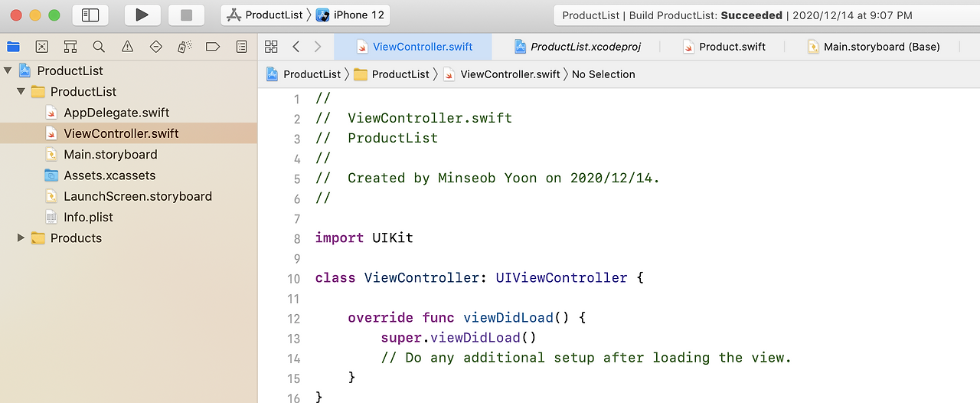Open the Breakpoint navigator
Image resolution: width=980 pixels, height=403 pixels.
pyautogui.click(x=213, y=47)
